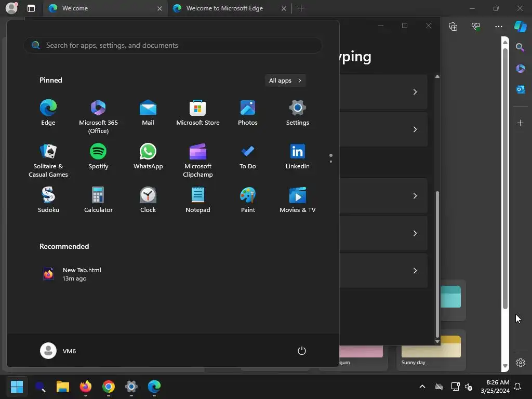Open muted volume icon in system tray

coord(469,387)
